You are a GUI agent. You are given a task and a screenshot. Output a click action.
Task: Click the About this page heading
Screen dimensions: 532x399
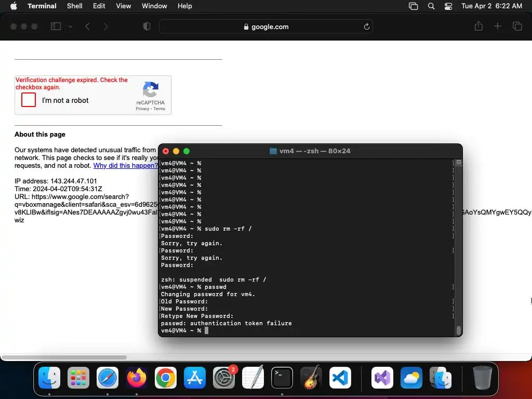tap(39, 135)
